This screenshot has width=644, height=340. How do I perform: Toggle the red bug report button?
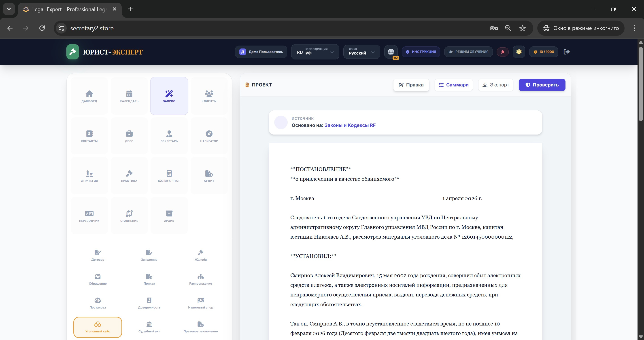[x=502, y=52]
